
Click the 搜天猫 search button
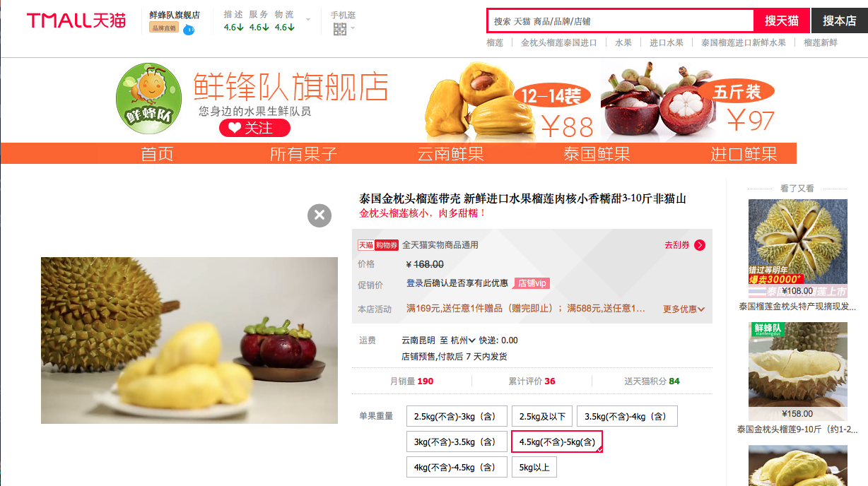[782, 20]
